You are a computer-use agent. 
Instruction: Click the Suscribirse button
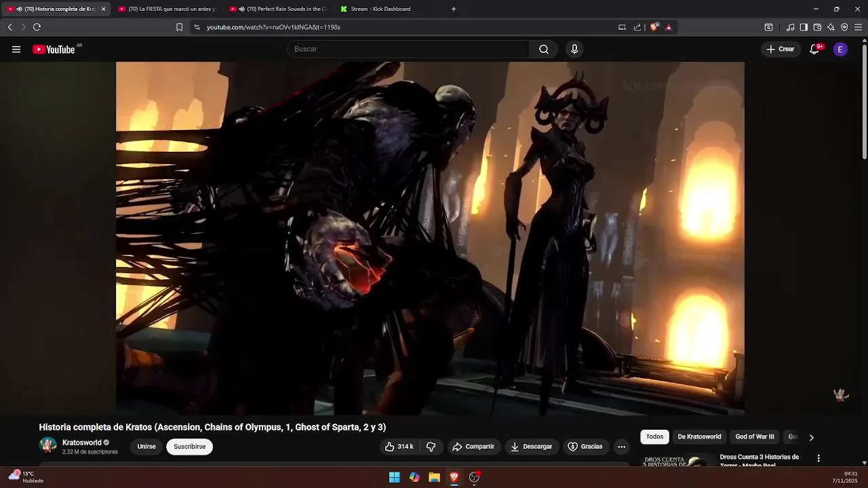click(x=189, y=447)
